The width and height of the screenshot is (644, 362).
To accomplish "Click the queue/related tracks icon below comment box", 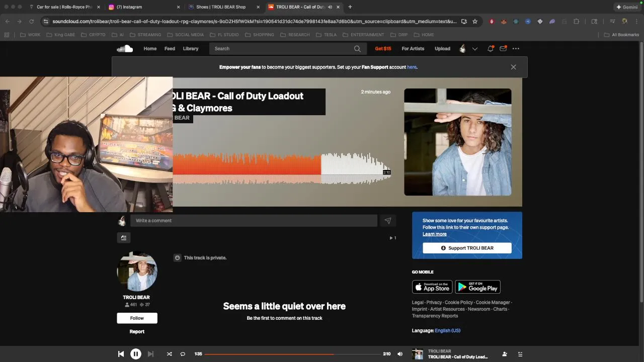I will tap(124, 238).
